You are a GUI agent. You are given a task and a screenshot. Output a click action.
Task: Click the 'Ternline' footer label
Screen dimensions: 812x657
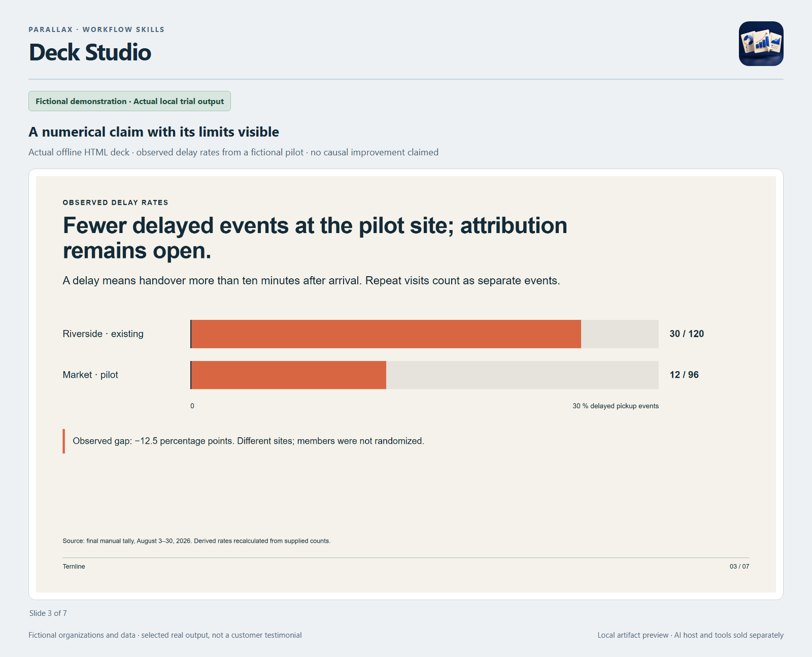pyautogui.click(x=74, y=567)
